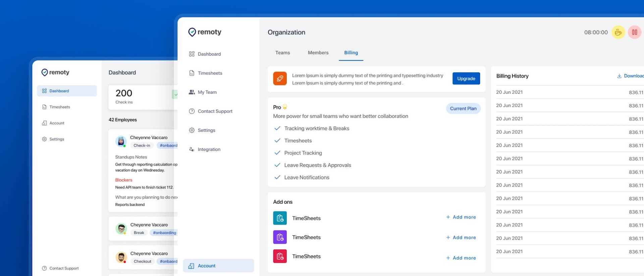The image size is (644, 276).
Task: Click the Blockers heading in standup card
Action: click(124, 180)
